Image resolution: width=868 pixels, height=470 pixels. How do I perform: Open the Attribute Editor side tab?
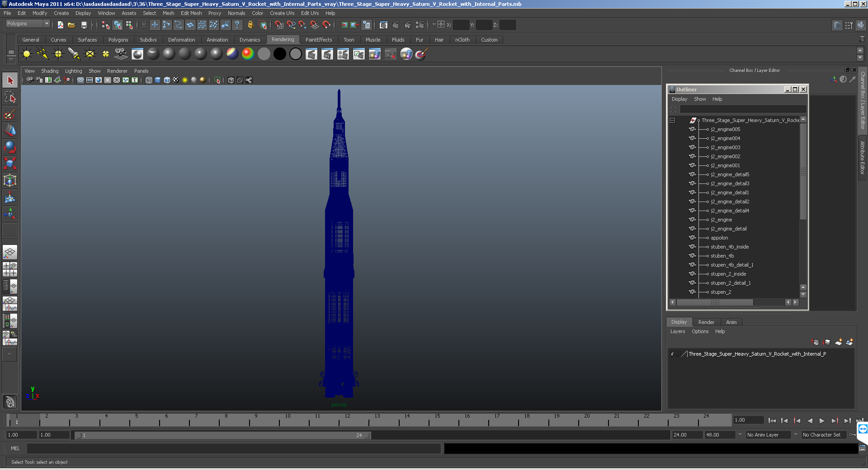863,158
